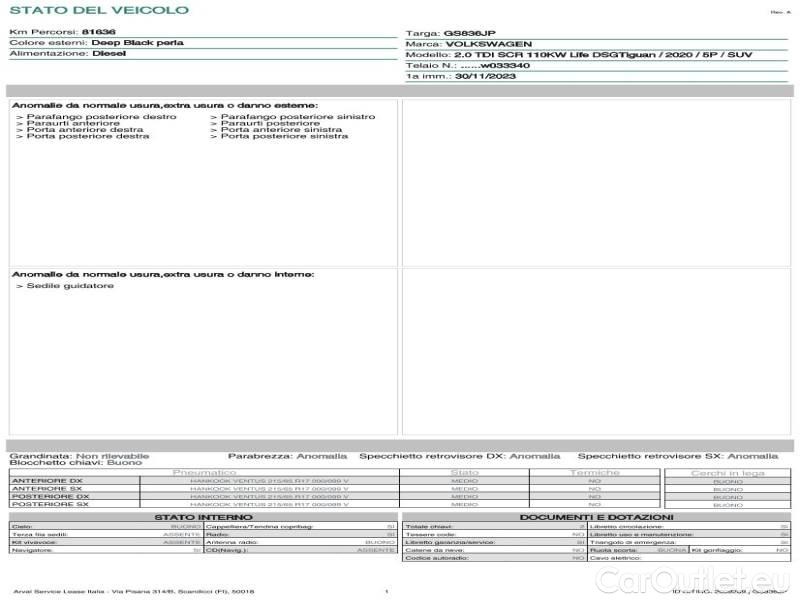Click the Cerchi in lega column header
This screenshot has width=800, height=600.
(727, 472)
